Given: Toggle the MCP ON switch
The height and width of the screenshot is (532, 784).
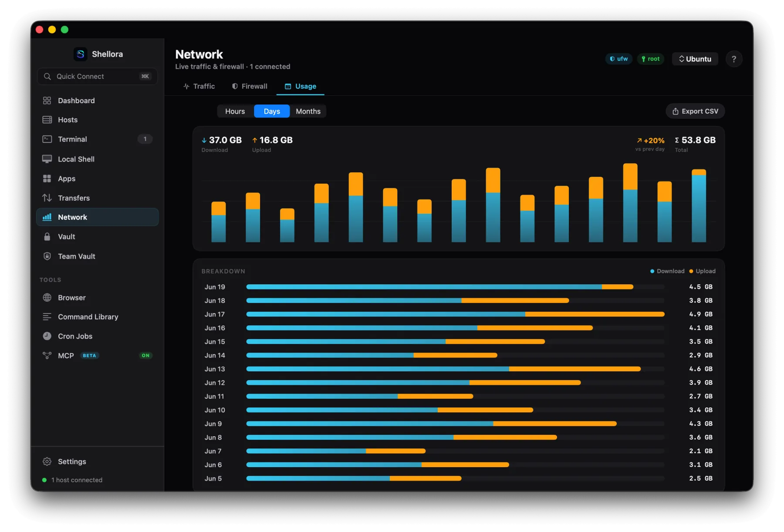Looking at the screenshot, I should (x=145, y=356).
